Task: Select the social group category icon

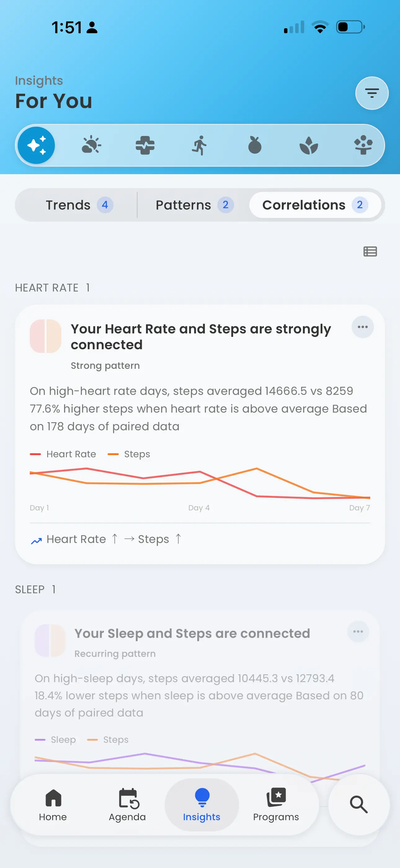Action: pos(363,145)
